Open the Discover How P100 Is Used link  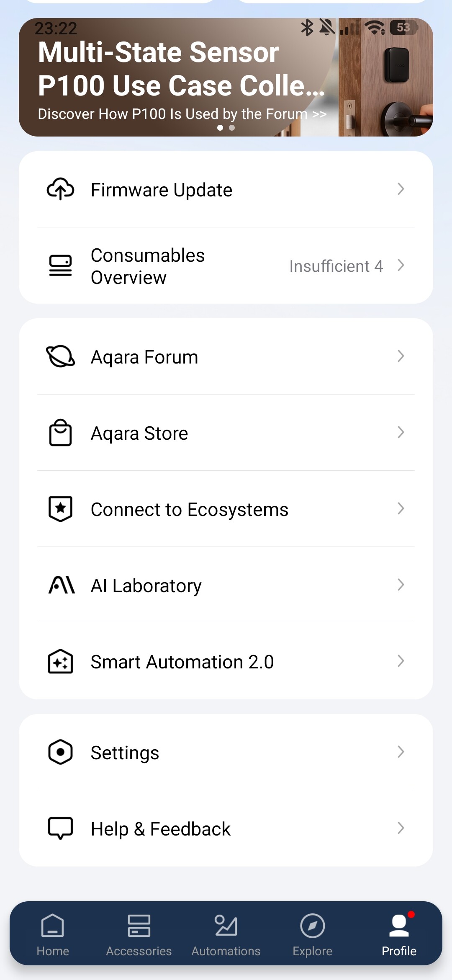point(182,114)
